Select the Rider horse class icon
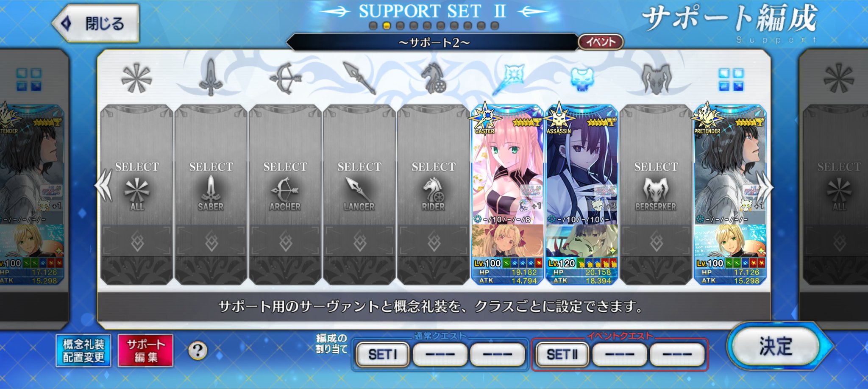Screen dimensions: 868x389 (x=434, y=78)
